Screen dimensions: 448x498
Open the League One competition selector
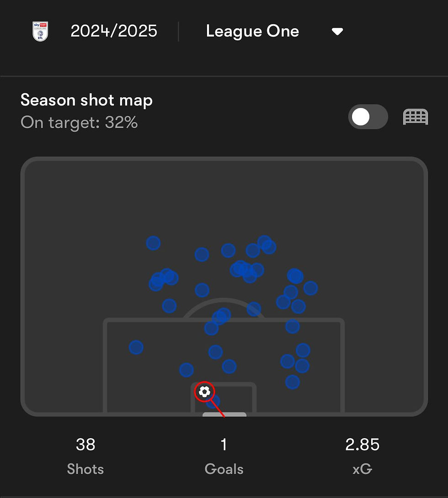(x=252, y=32)
